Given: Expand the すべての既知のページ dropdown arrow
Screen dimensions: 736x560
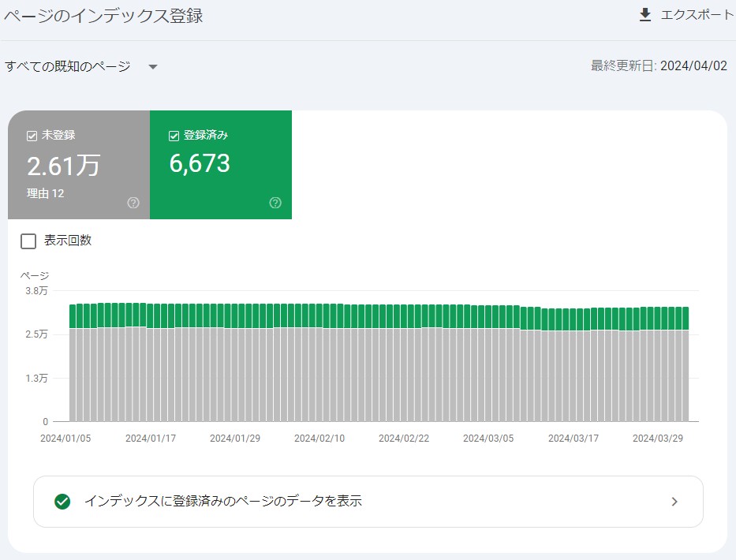Looking at the screenshot, I should click(x=152, y=67).
